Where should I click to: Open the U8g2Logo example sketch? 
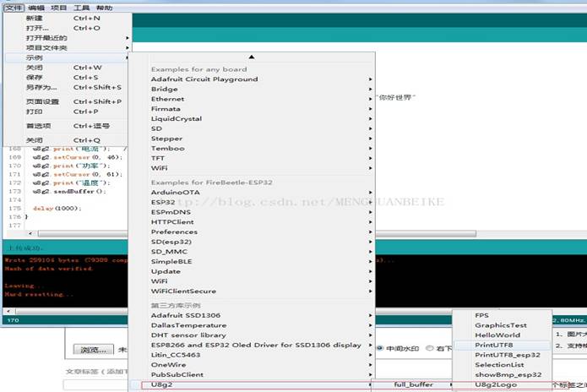(503, 384)
